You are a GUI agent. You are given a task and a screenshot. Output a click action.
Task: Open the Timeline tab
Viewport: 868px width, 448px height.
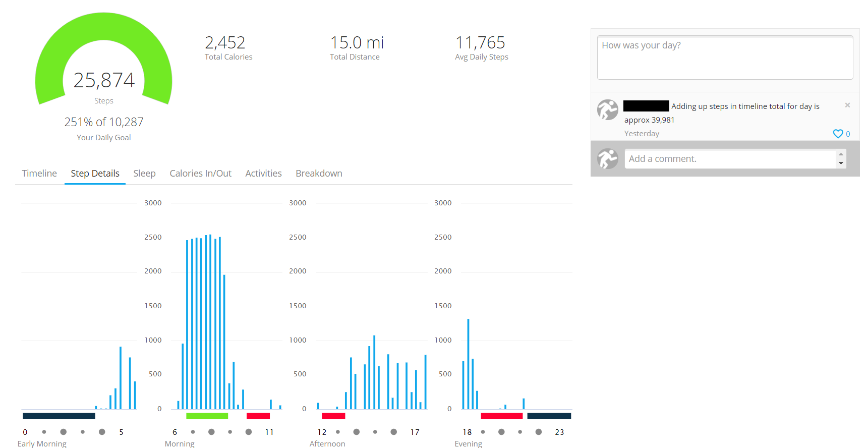click(x=39, y=174)
